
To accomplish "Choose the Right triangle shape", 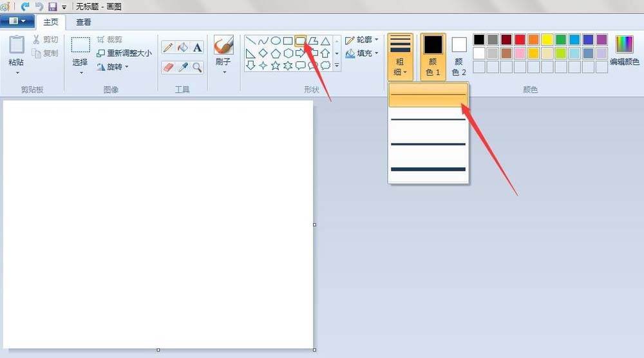I will pos(251,53).
